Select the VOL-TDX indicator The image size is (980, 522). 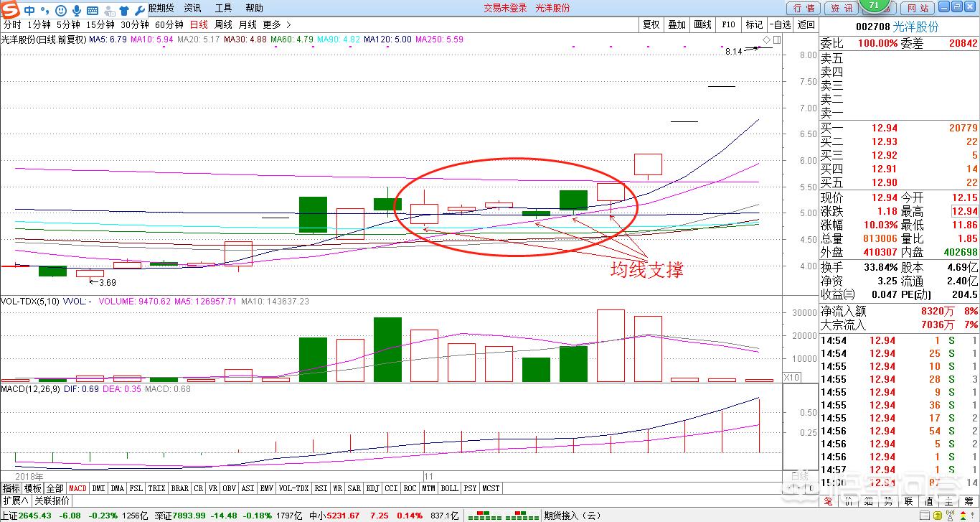tap(293, 488)
